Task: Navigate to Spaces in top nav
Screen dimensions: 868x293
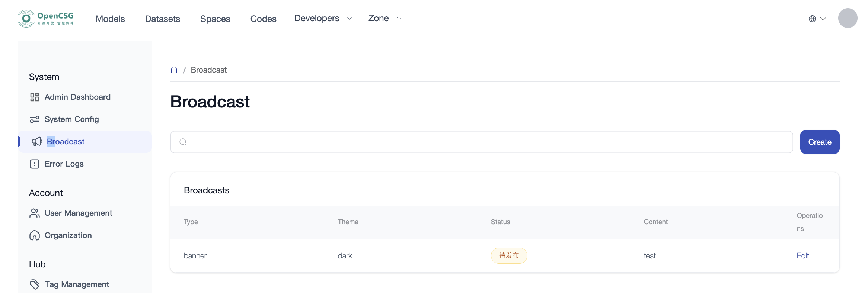Action: click(x=215, y=19)
